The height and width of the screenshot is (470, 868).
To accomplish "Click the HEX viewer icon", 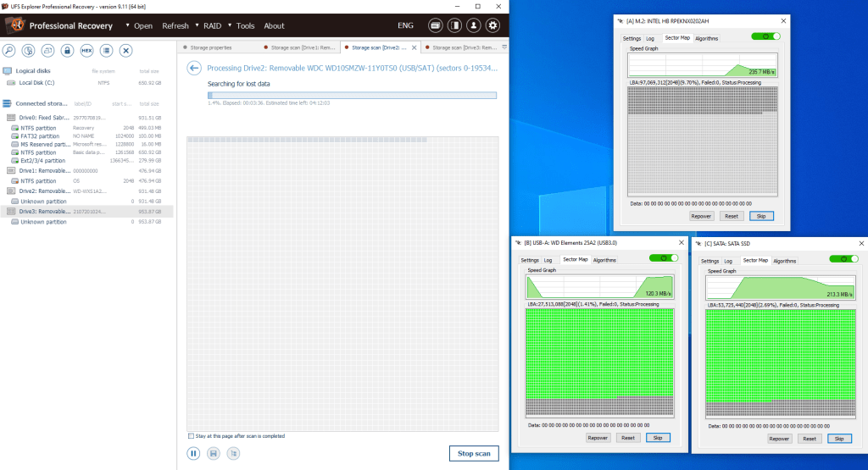I will (86, 51).
